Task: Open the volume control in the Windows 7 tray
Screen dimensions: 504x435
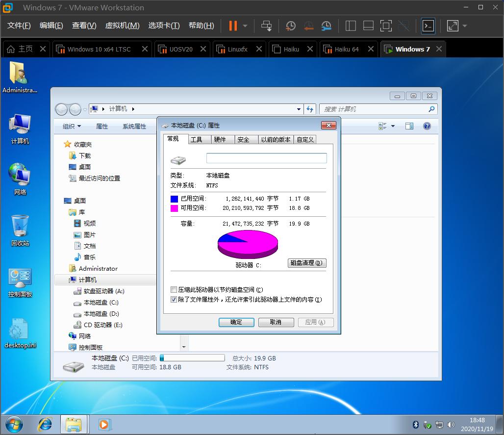Action: 452,425
